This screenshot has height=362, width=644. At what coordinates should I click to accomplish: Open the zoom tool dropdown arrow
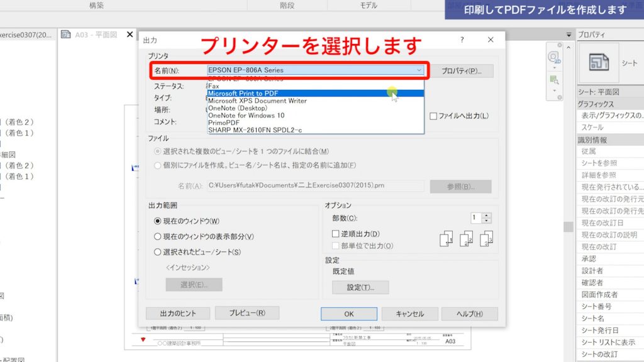pyautogui.click(x=555, y=91)
